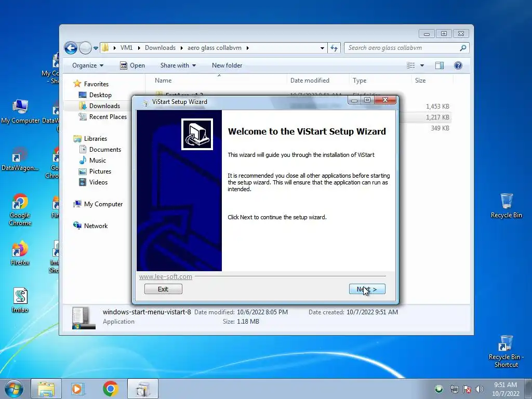The height and width of the screenshot is (399, 532).
Task: Click windows-start-menu-vistart-8 details pane thumbnail
Action: click(x=84, y=318)
